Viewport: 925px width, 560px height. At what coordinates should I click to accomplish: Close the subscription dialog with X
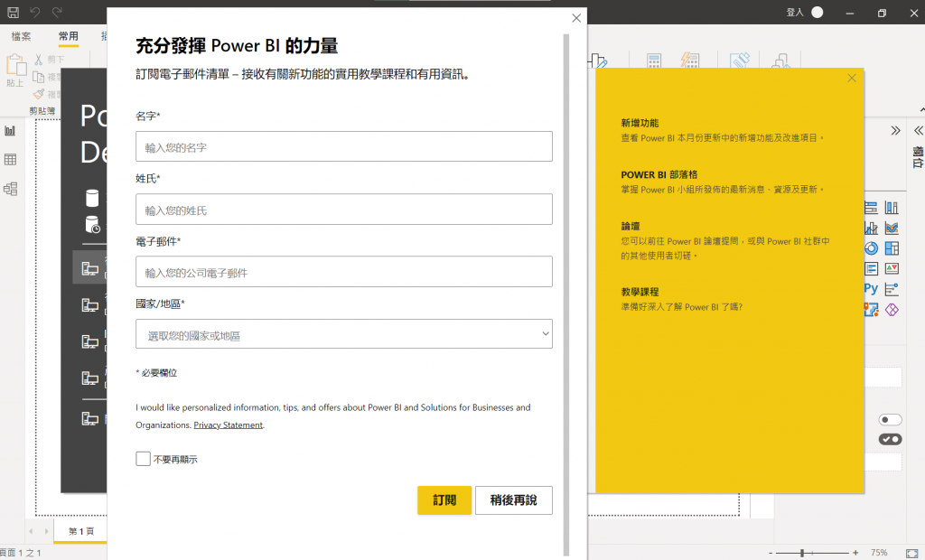[576, 18]
